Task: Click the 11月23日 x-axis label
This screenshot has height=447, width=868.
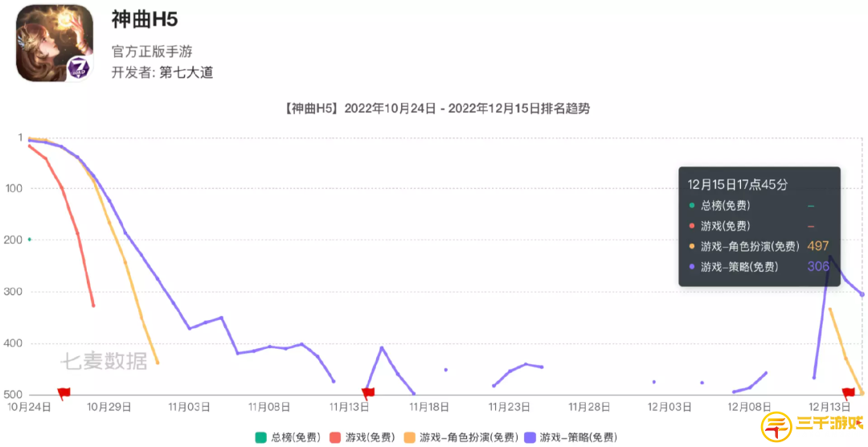Action: [x=509, y=407]
